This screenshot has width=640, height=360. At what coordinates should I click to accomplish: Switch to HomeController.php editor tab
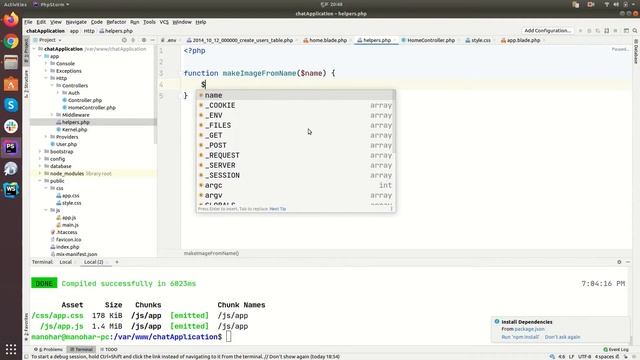click(428, 40)
